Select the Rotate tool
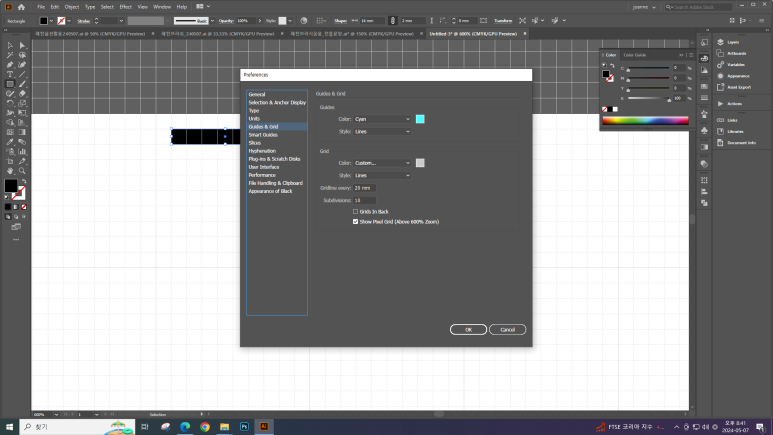773x435 pixels. [x=10, y=103]
